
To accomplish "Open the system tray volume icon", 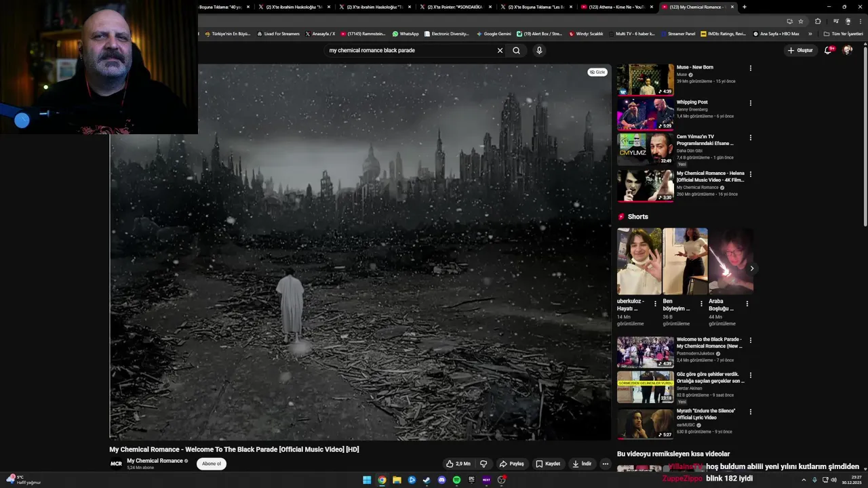I will pyautogui.click(x=834, y=480).
